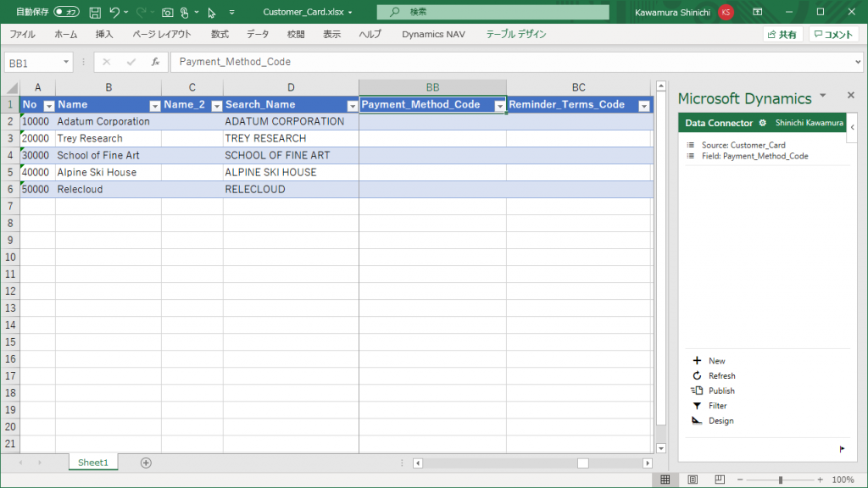Click the Insert Function fx icon
868x488 pixels.
tap(156, 62)
